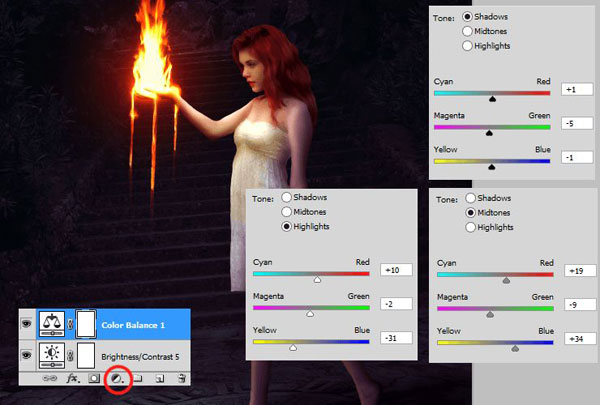Viewport: 600px width, 405px height.
Task: Click the Magenta/Green value field showing -9
Action: (x=580, y=305)
